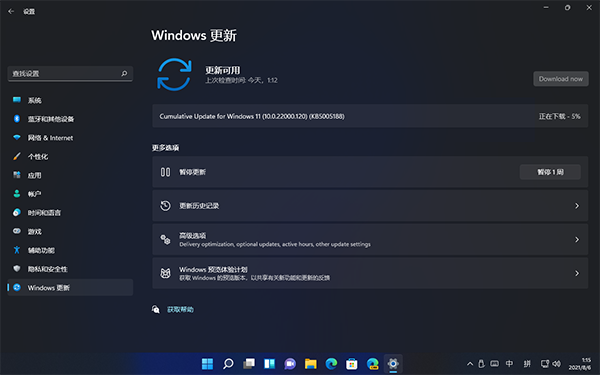Click the 高级选项 gears icon

click(x=165, y=240)
